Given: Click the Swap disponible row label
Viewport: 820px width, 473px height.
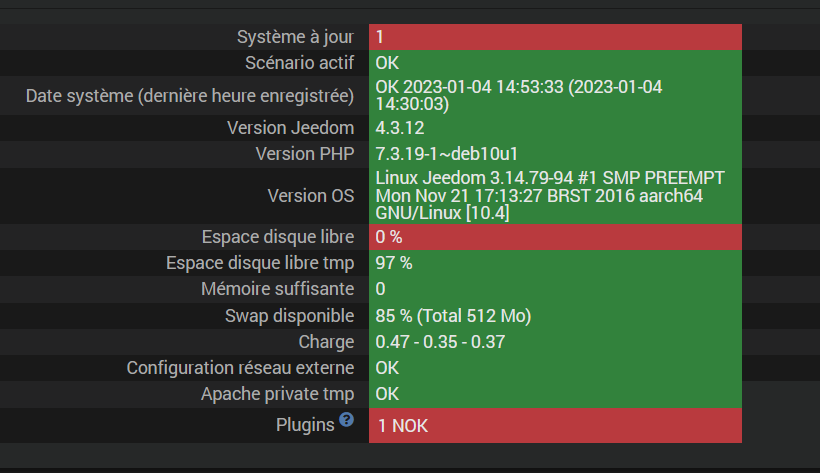Looking at the screenshot, I should coord(290,316).
